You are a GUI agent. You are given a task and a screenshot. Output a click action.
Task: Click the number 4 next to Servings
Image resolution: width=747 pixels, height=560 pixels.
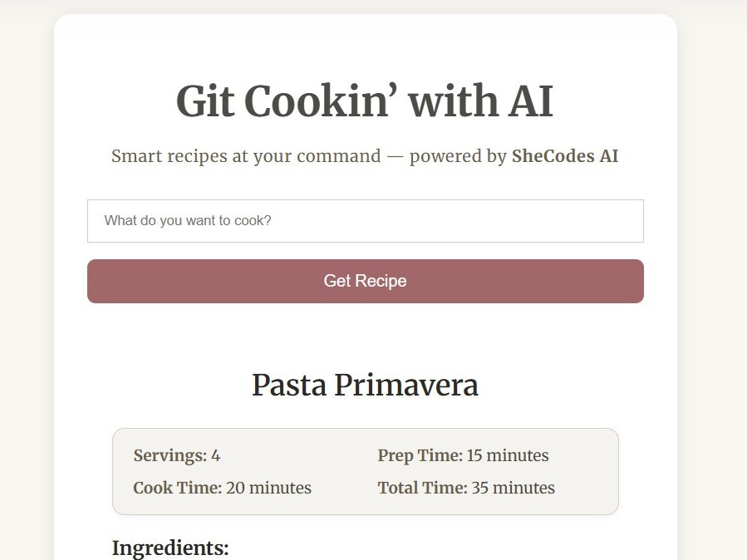pyautogui.click(x=214, y=455)
